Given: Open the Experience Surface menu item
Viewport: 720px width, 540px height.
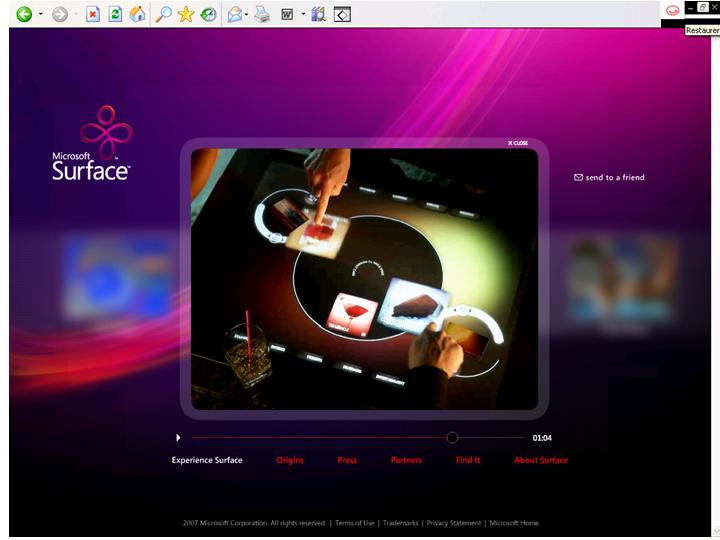Looking at the screenshot, I should pyautogui.click(x=207, y=460).
